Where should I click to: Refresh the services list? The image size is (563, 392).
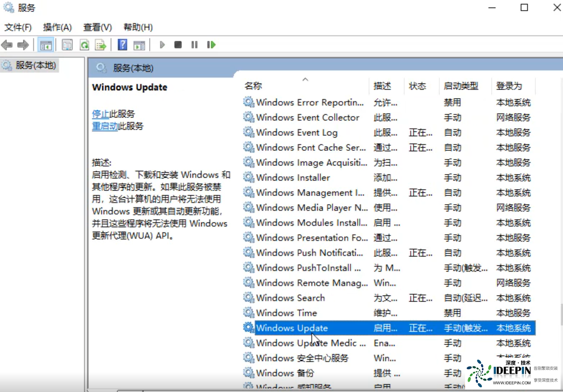click(84, 44)
